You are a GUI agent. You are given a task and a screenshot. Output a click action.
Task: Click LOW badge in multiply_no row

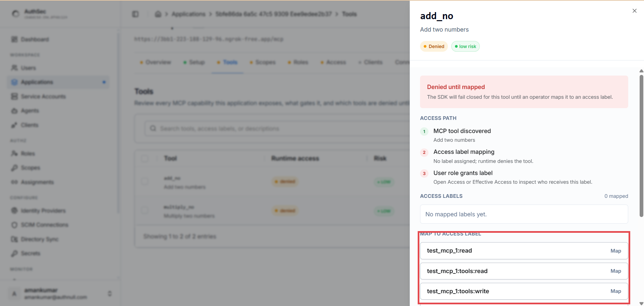click(384, 211)
